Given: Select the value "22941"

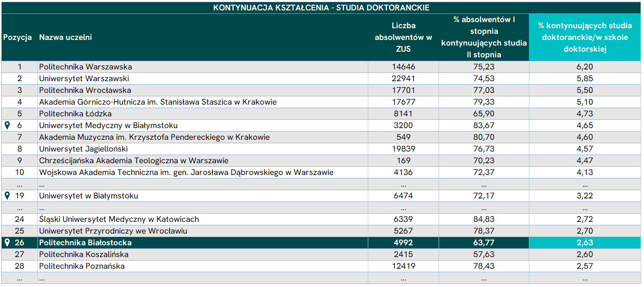Looking at the screenshot, I should click(x=403, y=79).
